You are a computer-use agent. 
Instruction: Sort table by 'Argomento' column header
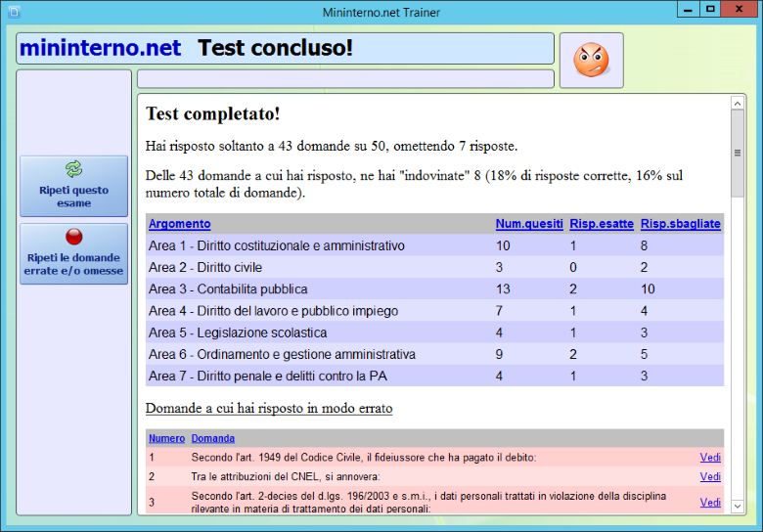[179, 224]
